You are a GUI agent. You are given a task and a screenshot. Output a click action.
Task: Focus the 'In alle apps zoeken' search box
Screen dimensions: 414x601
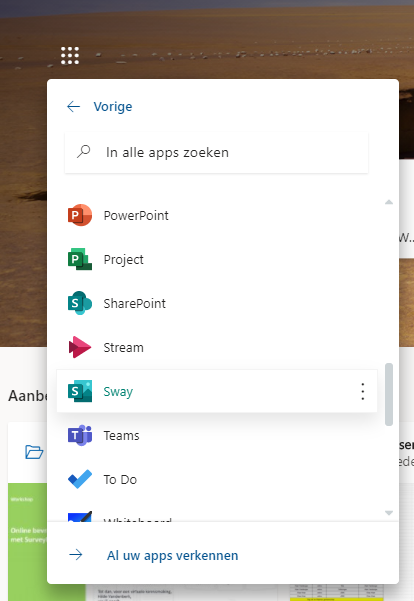(217, 153)
